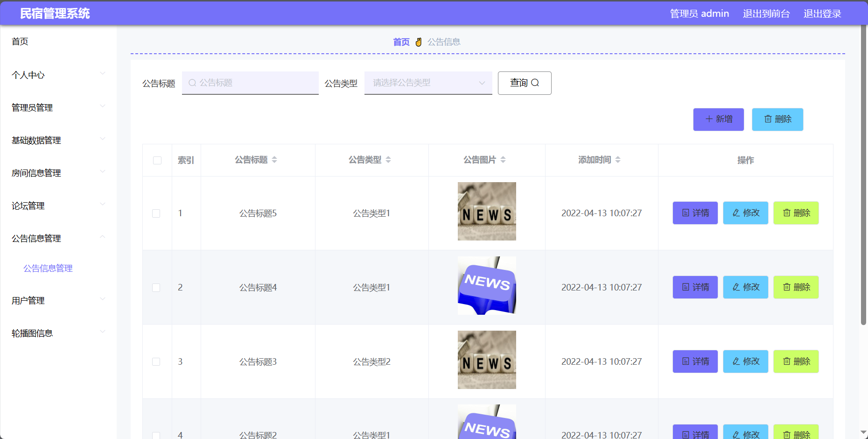The height and width of the screenshot is (439, 868).
Task: Click 退出登录 in the top bar
Action: (x=822, y=14)
